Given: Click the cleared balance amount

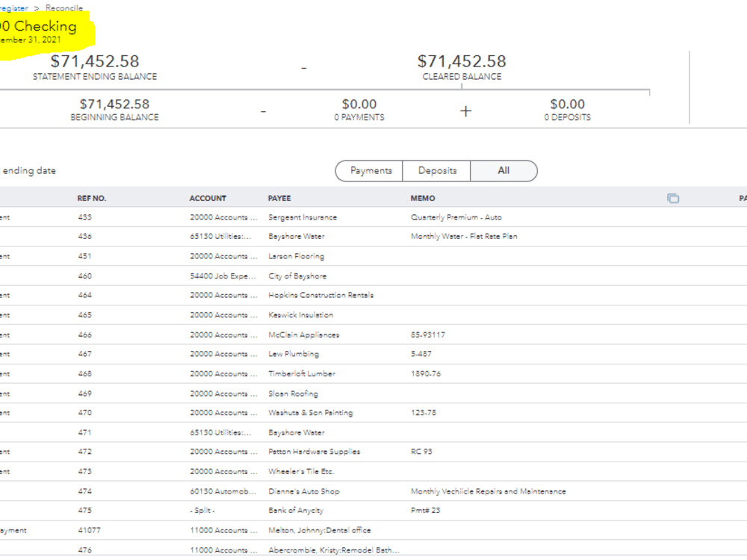Looking at the screenshot, I should 462,61.
